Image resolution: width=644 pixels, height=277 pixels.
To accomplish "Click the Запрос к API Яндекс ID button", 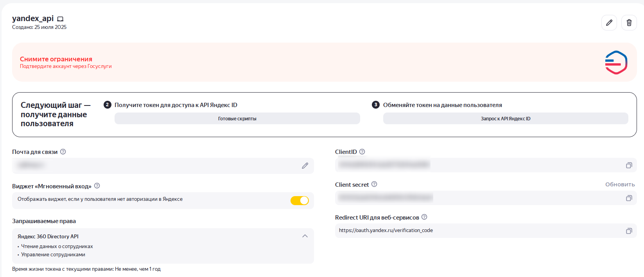I will (505, 118).
